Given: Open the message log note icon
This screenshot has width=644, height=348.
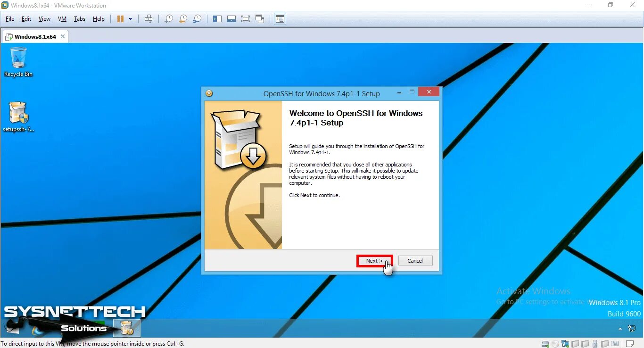Looking at the screenshot, I should click(x=629, y=344).
